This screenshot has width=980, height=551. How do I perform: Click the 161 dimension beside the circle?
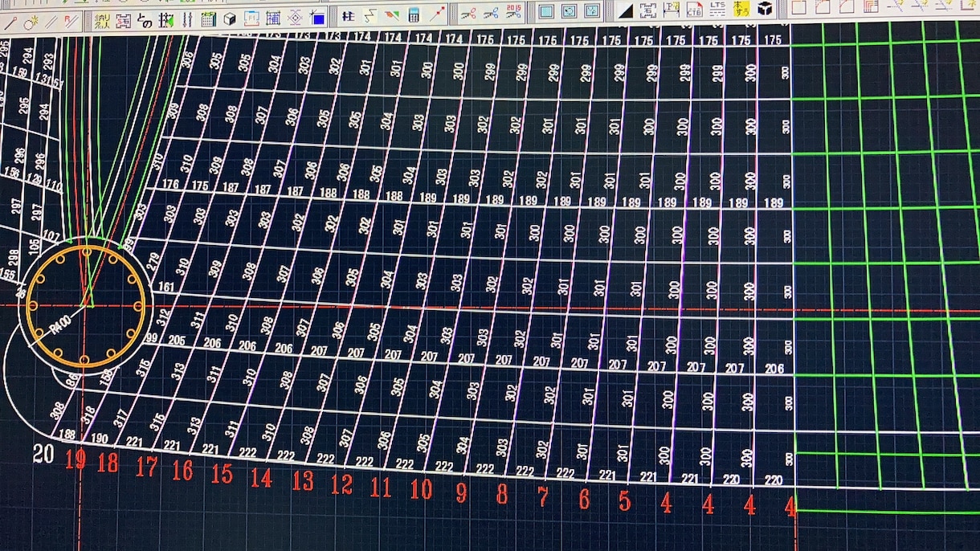tap(166, 287)
